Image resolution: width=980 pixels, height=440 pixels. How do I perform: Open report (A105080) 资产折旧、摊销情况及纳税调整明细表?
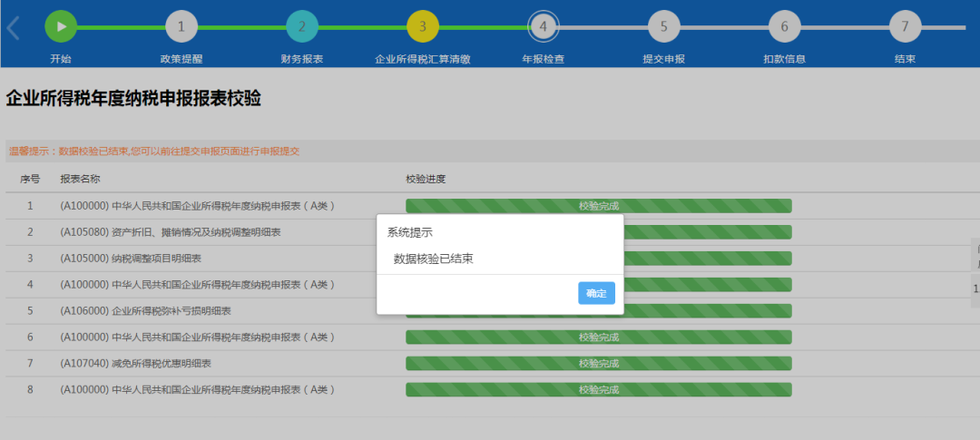click(170, 232)
